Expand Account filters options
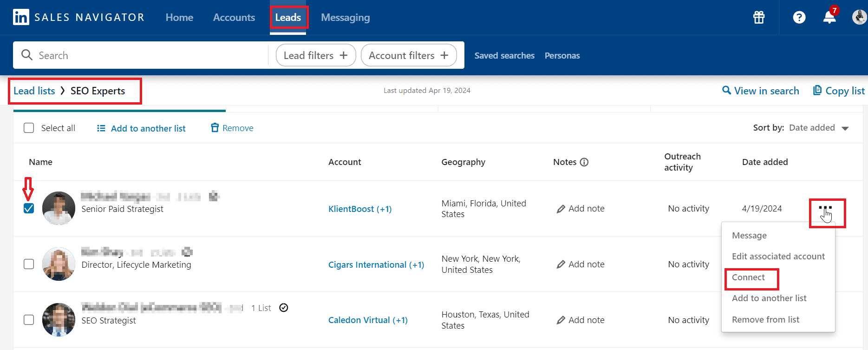The height and width of the screenshot is (350, 868). click(x=408, y=55)
